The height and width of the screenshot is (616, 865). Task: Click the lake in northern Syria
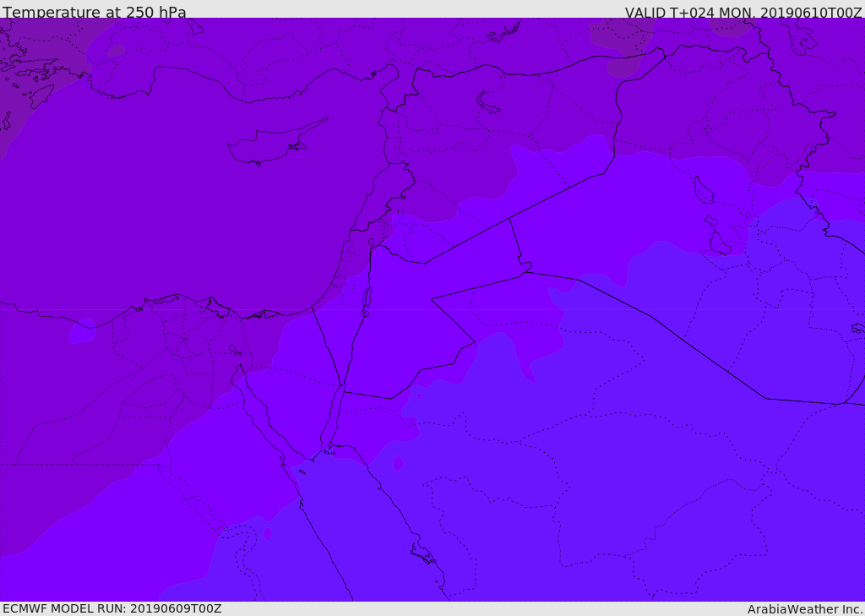tap(488, 103)
